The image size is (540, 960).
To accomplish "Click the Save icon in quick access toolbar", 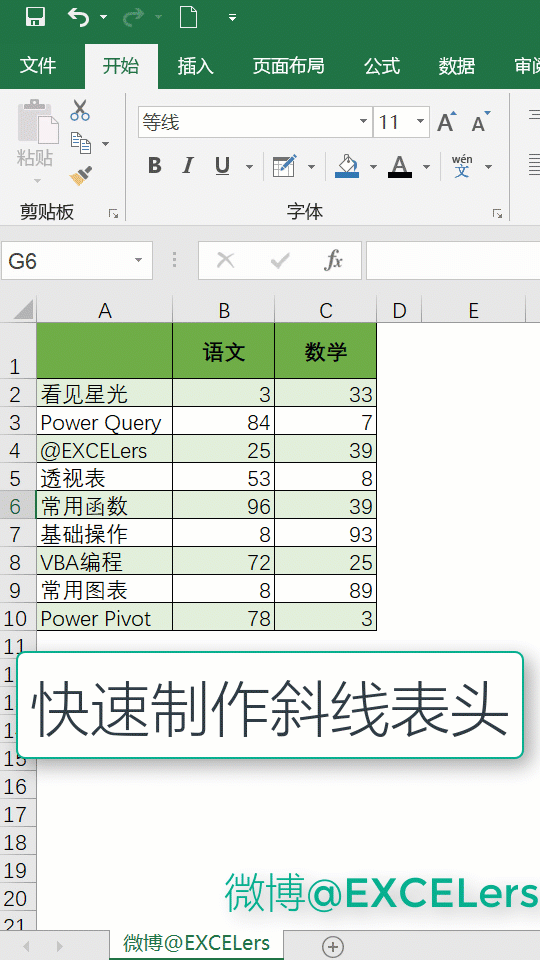I will click(36, 17).
